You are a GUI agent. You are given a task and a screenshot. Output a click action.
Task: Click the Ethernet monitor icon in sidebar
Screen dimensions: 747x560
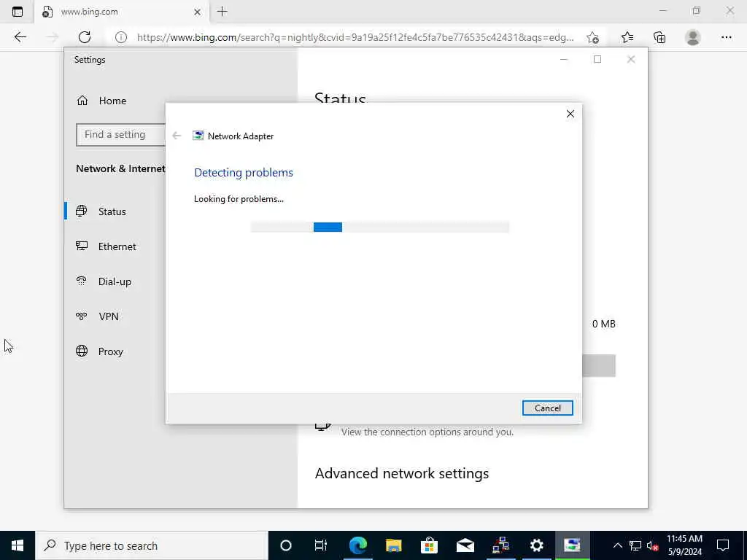(x=82, y=246)
